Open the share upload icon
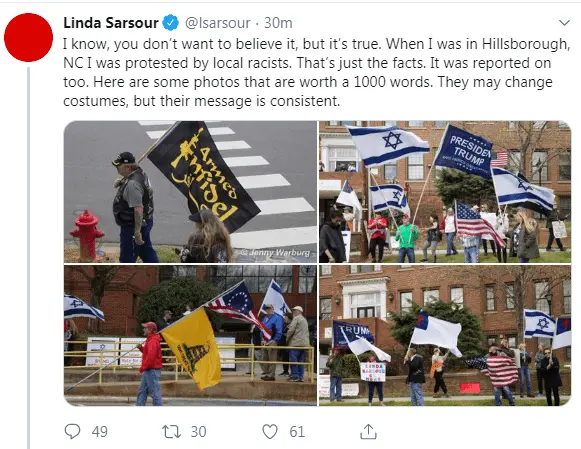Image resolution: width=581 pixels, height=449 pixels. pos(368,432)
